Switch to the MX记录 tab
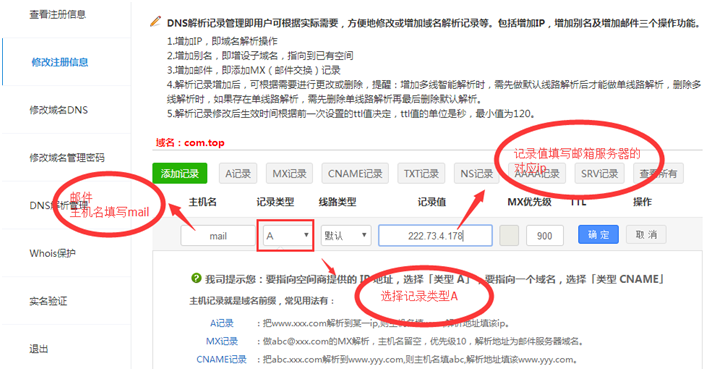Viewport: 722px width, 371px height. [x=290, y=174]
